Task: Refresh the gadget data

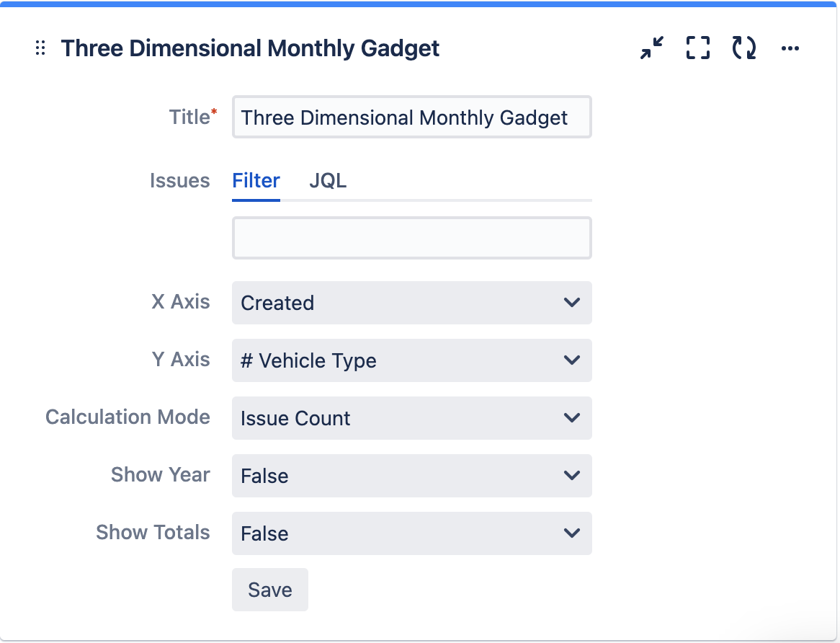Action: tap(743, 48)
